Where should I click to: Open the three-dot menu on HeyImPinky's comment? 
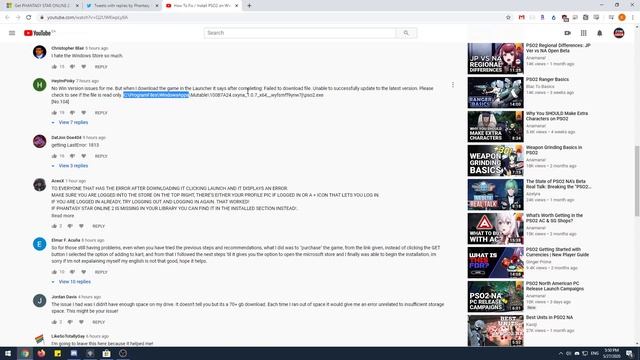[453, 85]
